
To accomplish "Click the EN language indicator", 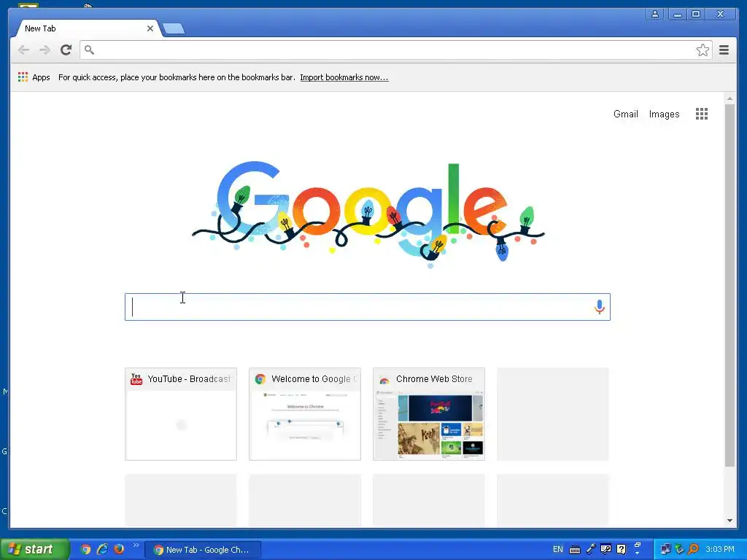I will tap(558, 549).
